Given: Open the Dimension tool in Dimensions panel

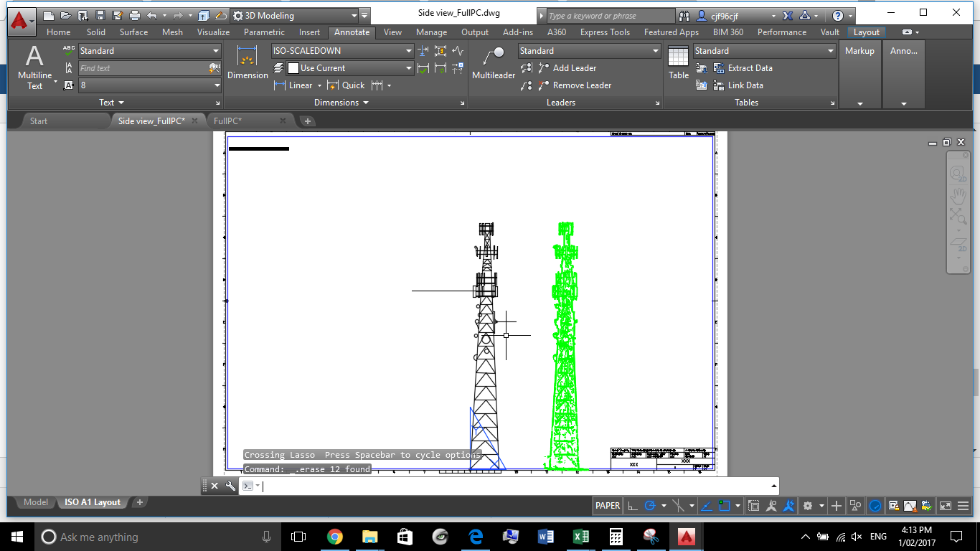Looking at the screenshot, I should (247, 63).
